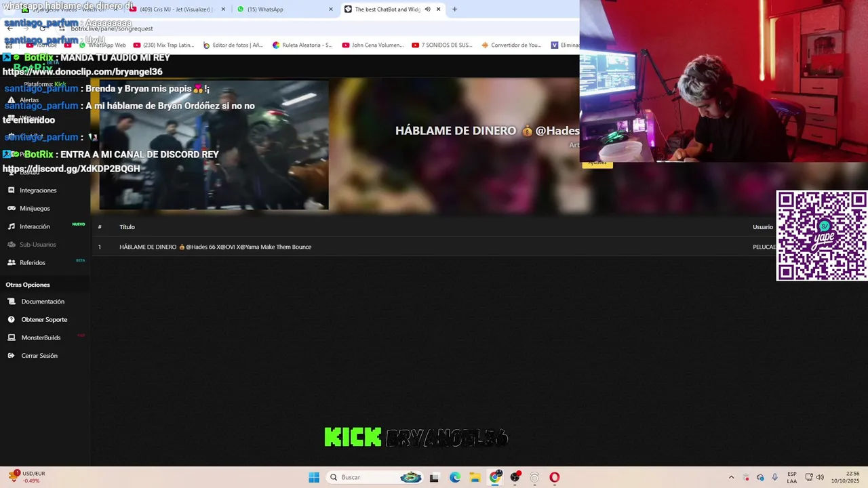Go to Referidos section
The width and height of the screenshot is (868, 488).
coord(33,262)
